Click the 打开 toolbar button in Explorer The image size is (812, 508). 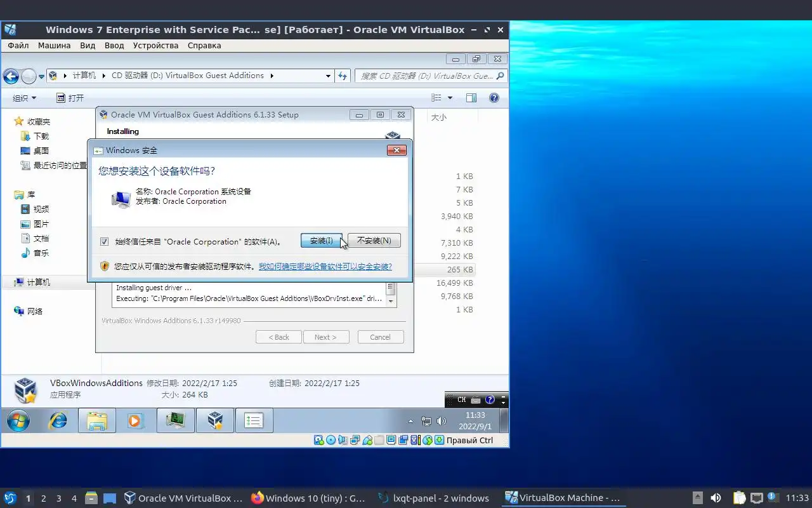[70, 98]
